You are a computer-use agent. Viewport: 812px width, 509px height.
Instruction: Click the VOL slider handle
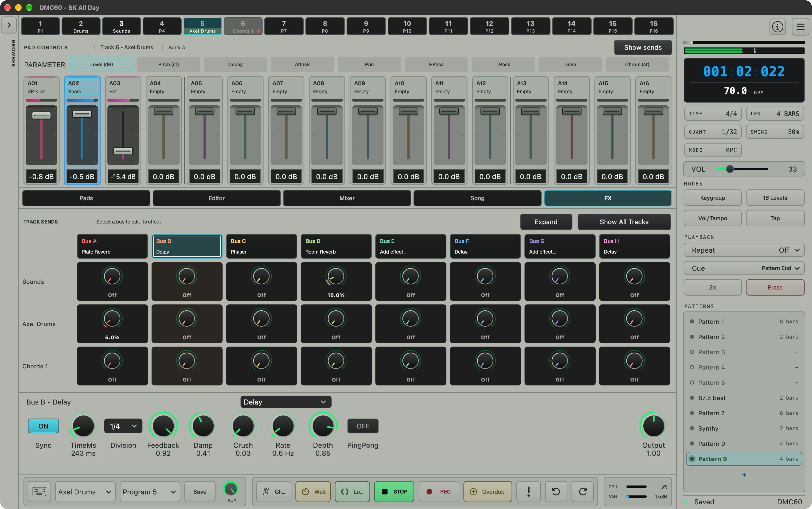[x=730, y=169]
